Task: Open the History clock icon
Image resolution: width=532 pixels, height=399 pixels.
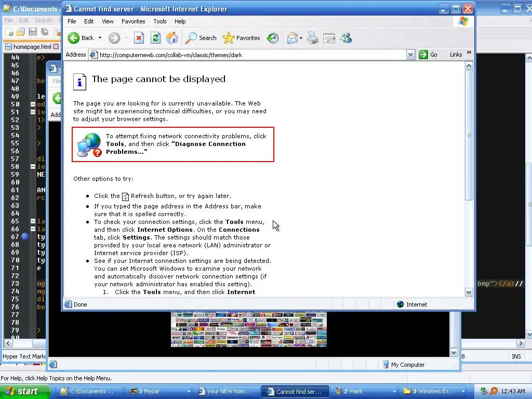Action: pyautogui.click(x=273, y=38)
